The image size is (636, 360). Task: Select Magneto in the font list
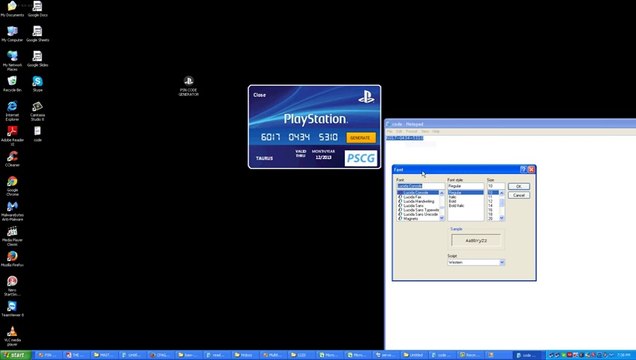410,219
